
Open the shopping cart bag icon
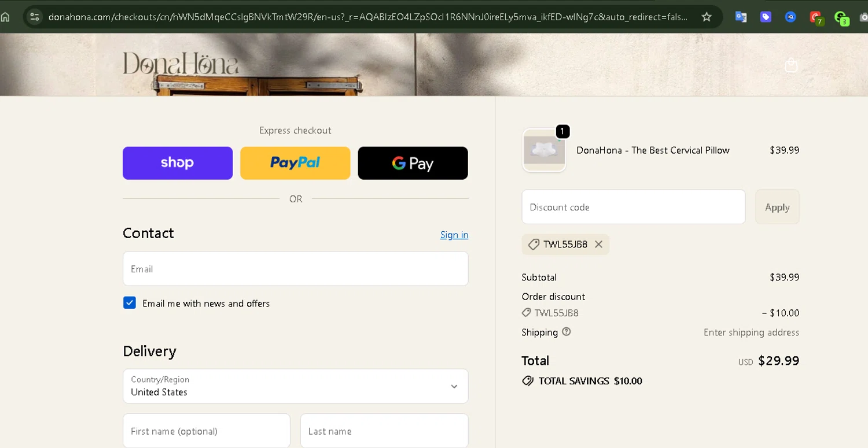(x=791, y=65)
